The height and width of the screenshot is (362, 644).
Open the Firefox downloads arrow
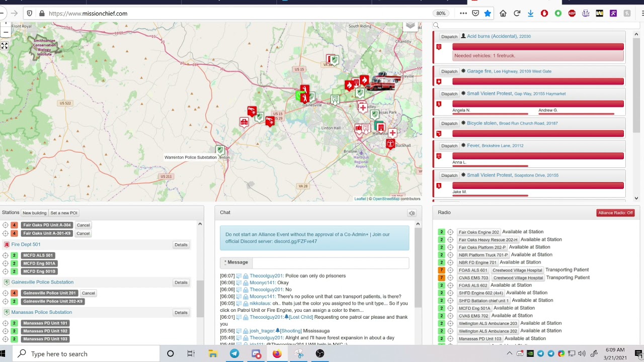pos(530,14)
